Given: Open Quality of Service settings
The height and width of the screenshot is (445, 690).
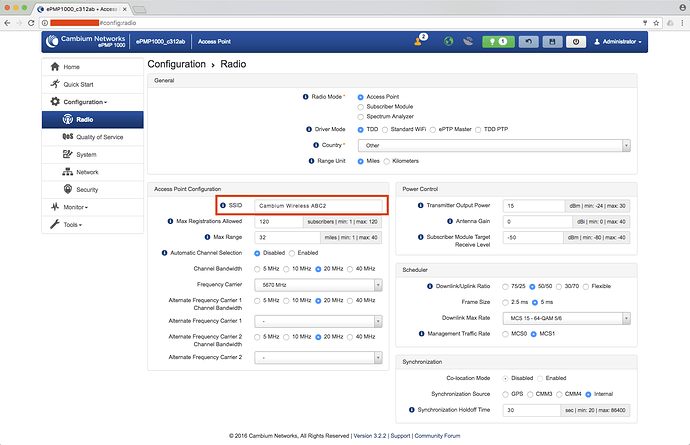Looking at the screenshot, I should 93,137.
